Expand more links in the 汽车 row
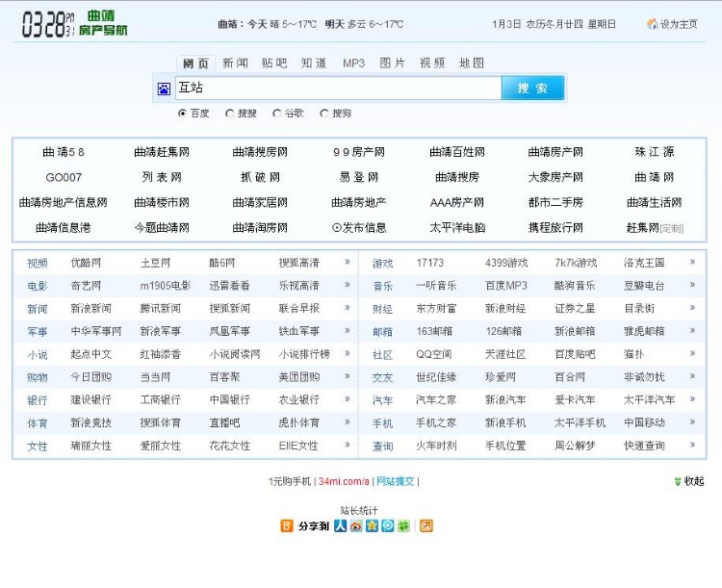This screenshot has height=588, width=722. point(692,398)
